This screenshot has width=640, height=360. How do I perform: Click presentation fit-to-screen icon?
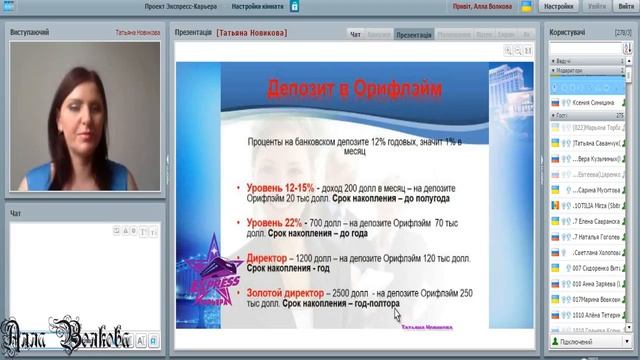[528, 51]
